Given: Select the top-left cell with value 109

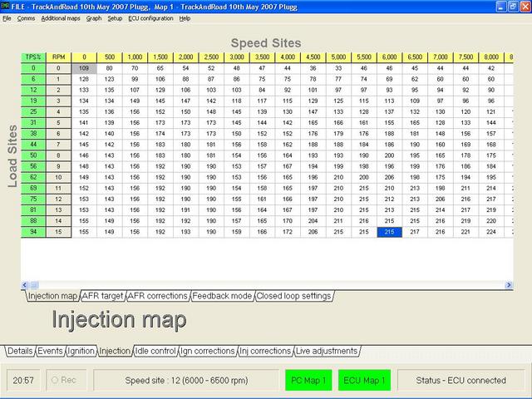Looking at the screenshot, I should (x=84, y=68).
